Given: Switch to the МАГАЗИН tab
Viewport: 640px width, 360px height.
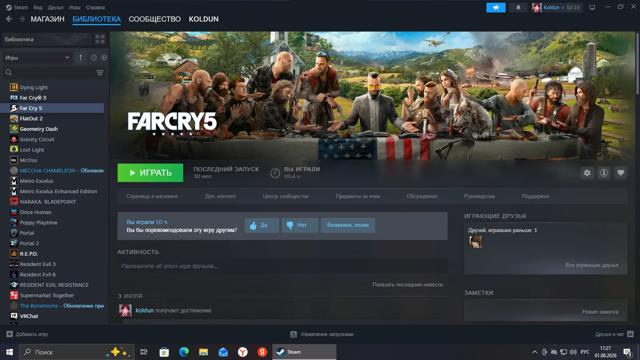Looking at the screenshot, I should 47,19.
